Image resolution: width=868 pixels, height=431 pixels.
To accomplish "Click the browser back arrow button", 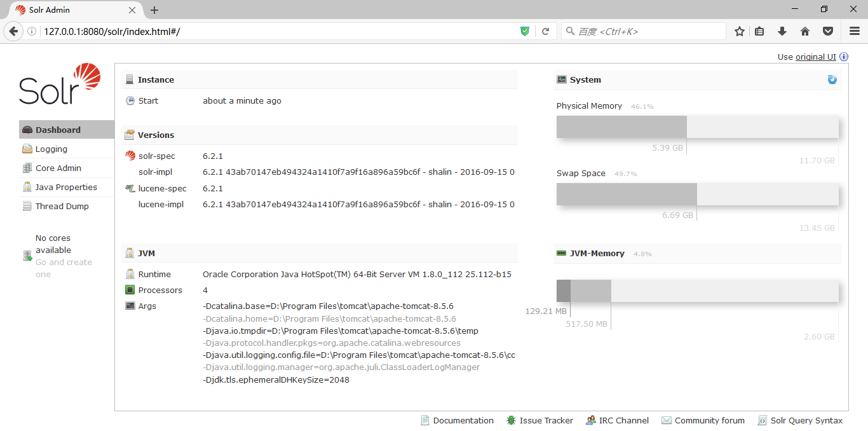I will point(13,31).
